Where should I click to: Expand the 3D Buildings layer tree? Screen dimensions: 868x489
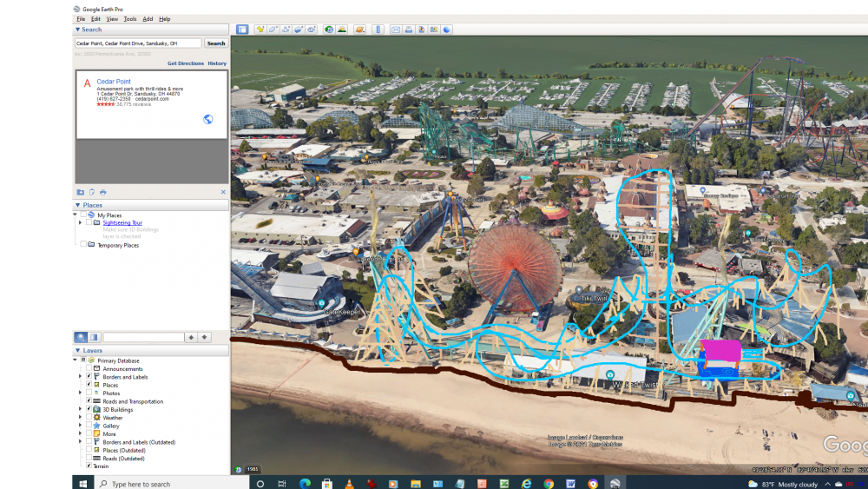80,409
